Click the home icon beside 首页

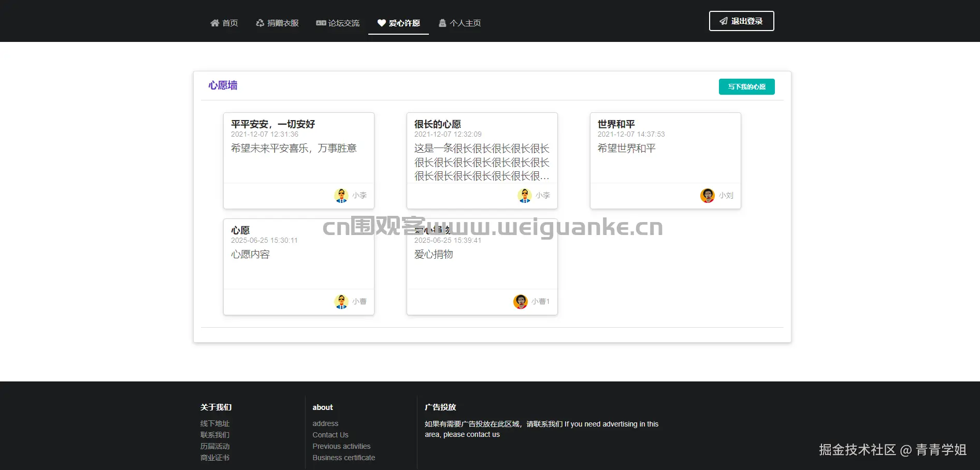pyautogui.click(x=214, y=23)
